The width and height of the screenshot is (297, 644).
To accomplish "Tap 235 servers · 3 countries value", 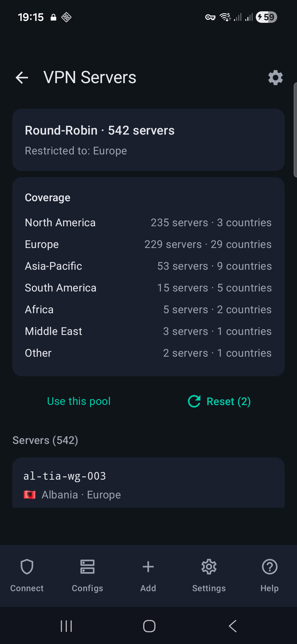I will click(211, 223).
